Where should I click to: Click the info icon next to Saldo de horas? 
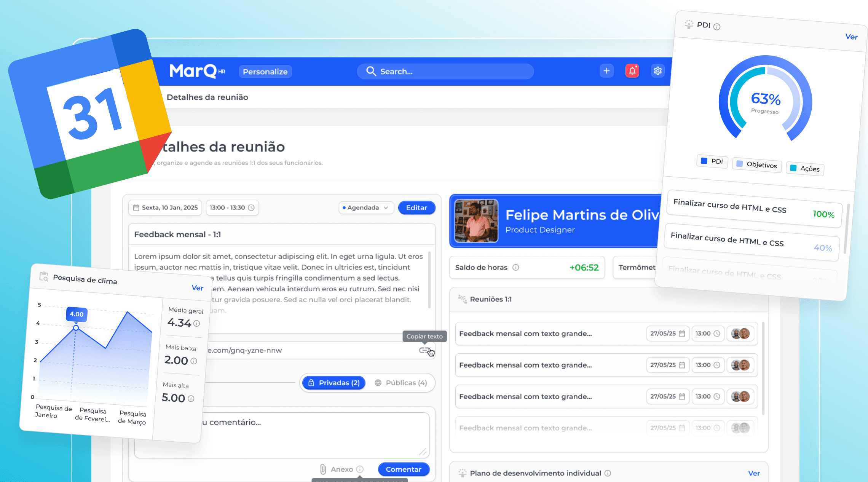click(x=515, y=267)
